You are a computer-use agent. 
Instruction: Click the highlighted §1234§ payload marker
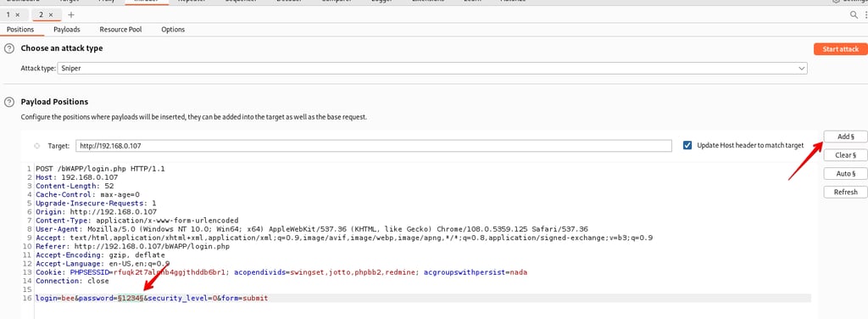(x=130, y=298)
